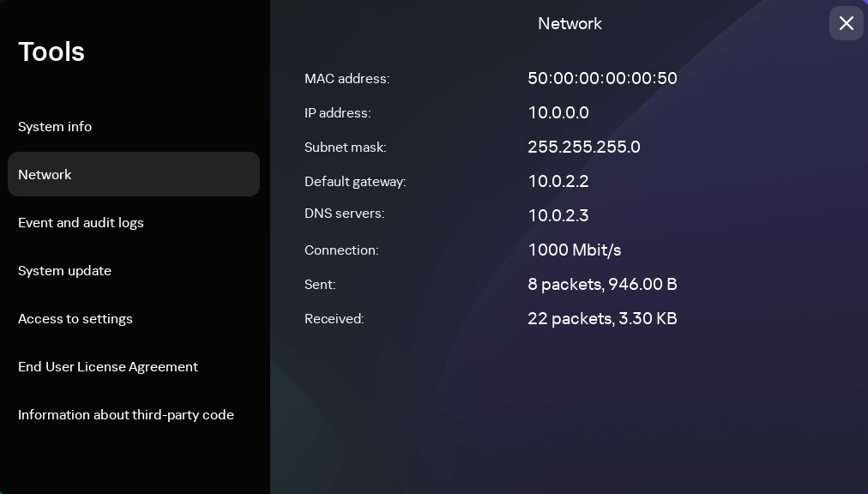
Task: Click the Received packets value
Action: click(x=602, y=318)
